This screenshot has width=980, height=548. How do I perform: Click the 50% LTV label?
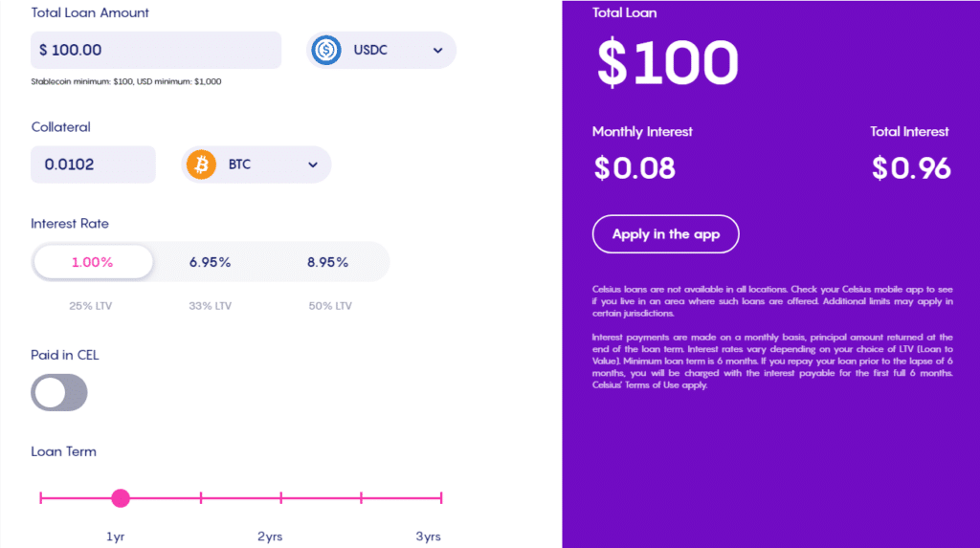[330, 305]
